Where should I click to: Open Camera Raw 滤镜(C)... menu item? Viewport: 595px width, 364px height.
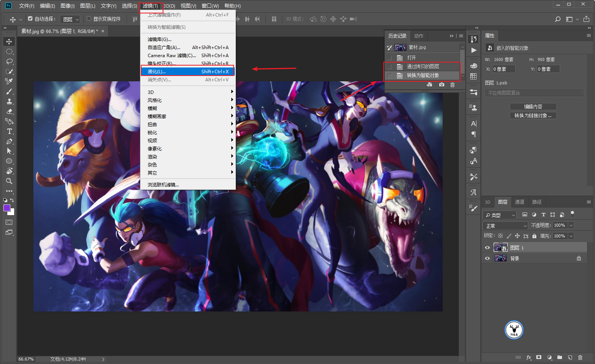pos(188,56)
